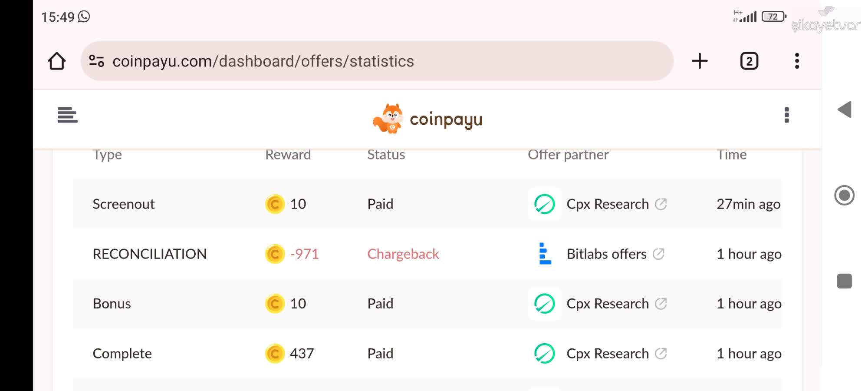The width and height of the screenshot is (868, 391).
Task: Open the coinpayu page options kebab menu
Action: [x=786, y=116]
